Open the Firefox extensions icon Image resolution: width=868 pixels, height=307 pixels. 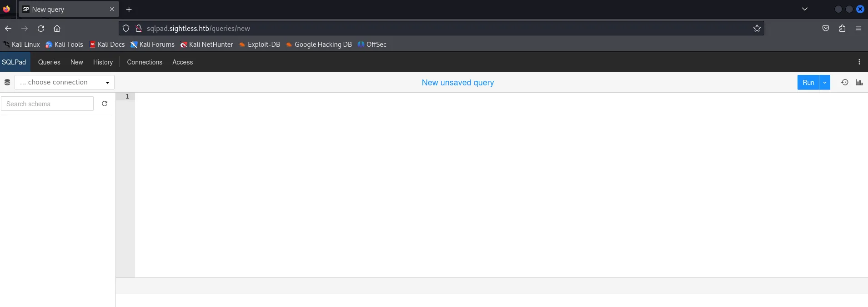pyautogui.click(x=842, y=28)
